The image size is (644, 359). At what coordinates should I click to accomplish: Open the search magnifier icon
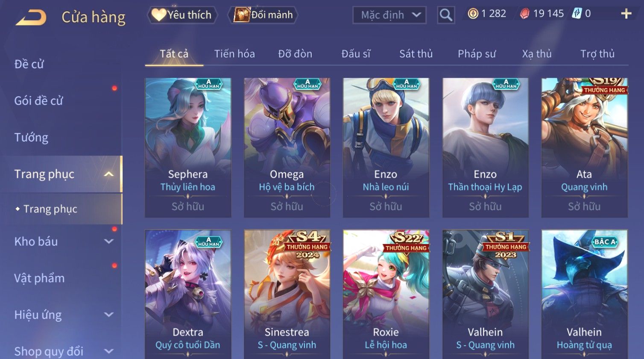pyautogui.click(x=446, y=15)
